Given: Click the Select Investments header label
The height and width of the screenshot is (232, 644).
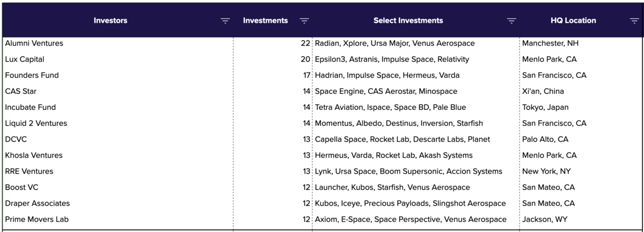Looking at the screenshot, I should pos(408,20).
